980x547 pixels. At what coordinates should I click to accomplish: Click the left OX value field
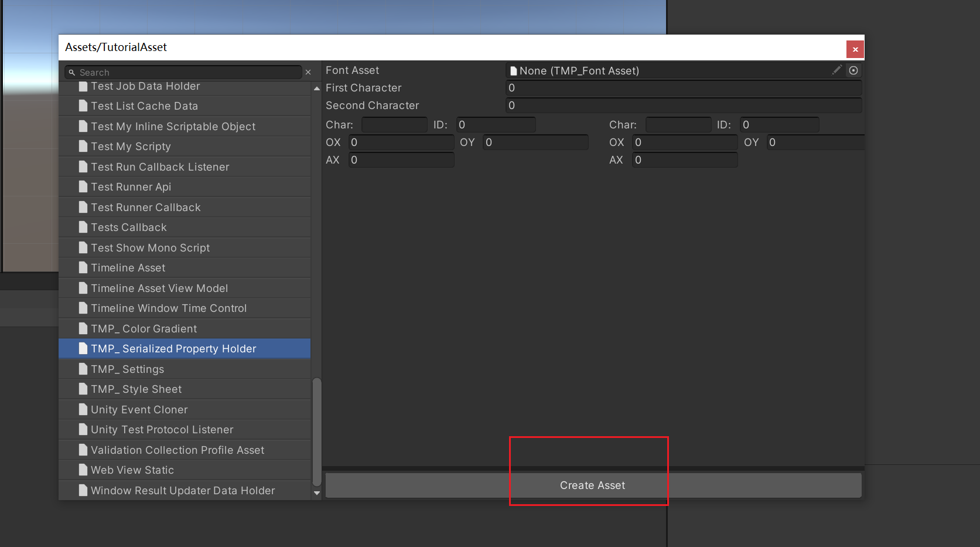pos(401,142)
